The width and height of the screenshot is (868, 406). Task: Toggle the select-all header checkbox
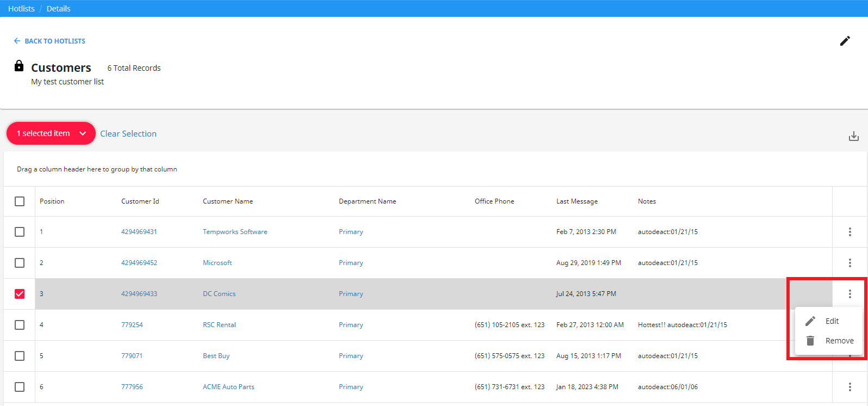pos(20,201)
